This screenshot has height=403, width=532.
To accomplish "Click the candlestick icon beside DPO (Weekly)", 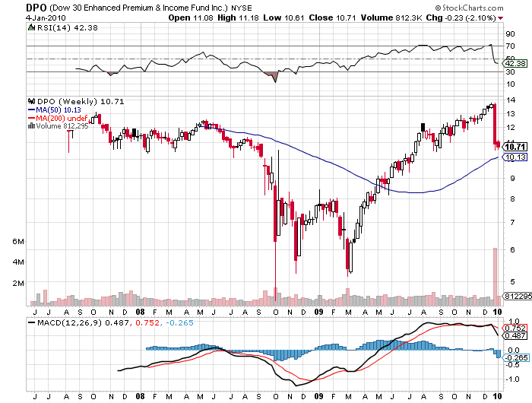I will point(32,101).
